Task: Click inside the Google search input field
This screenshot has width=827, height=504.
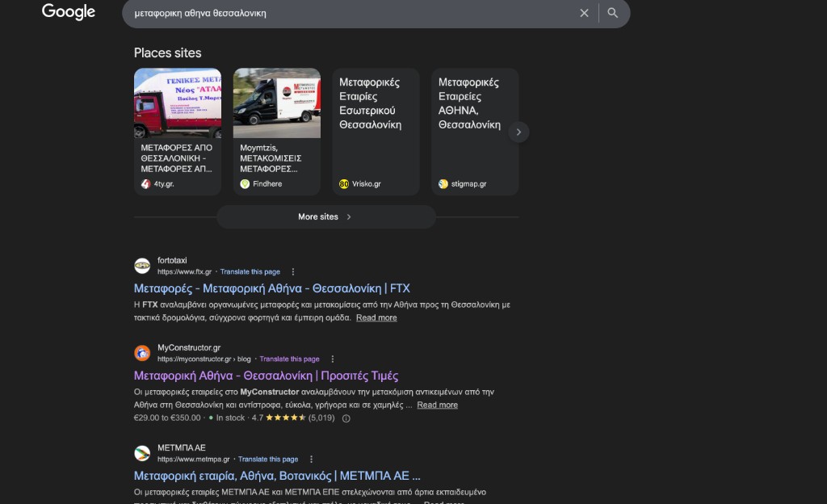Action: (347, 13)
